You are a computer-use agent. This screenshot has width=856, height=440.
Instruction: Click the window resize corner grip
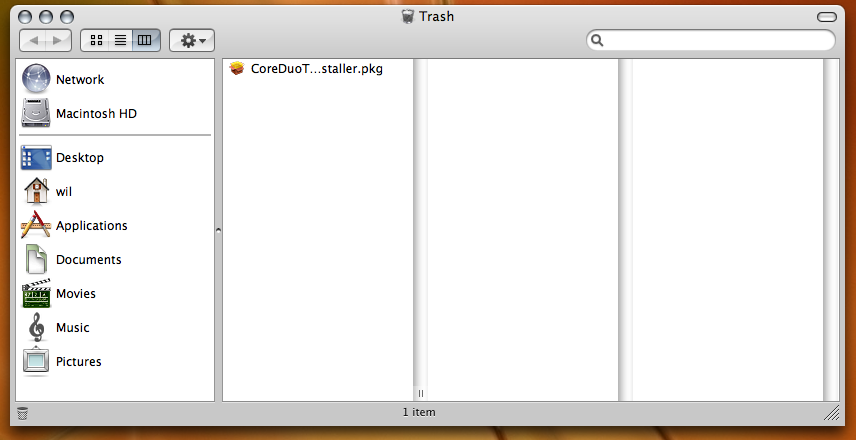831,413
